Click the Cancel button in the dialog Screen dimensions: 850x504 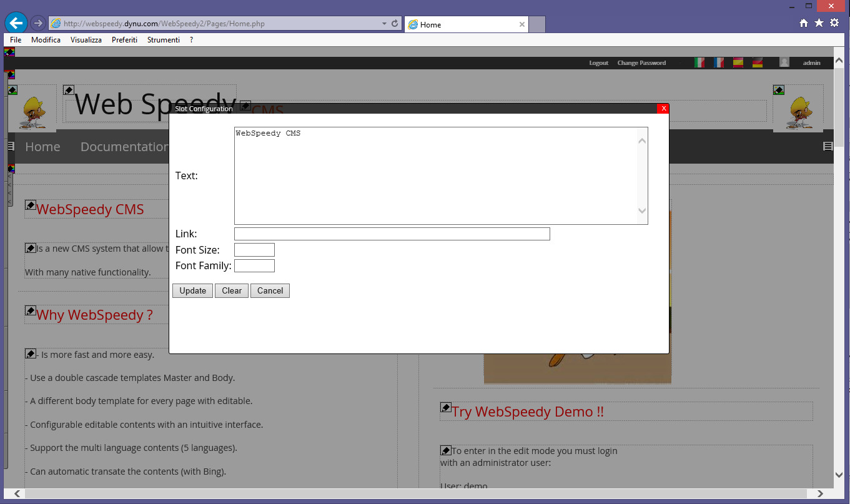tap(270, 290)
